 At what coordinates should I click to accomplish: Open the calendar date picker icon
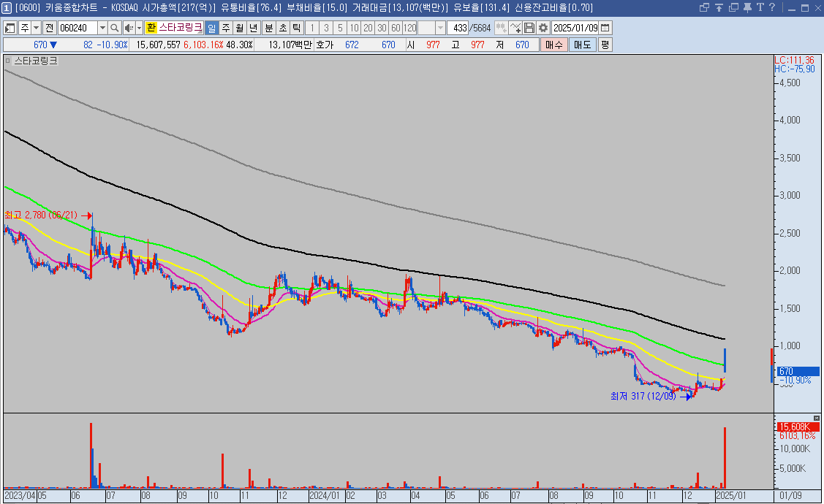tap(605, 28)
